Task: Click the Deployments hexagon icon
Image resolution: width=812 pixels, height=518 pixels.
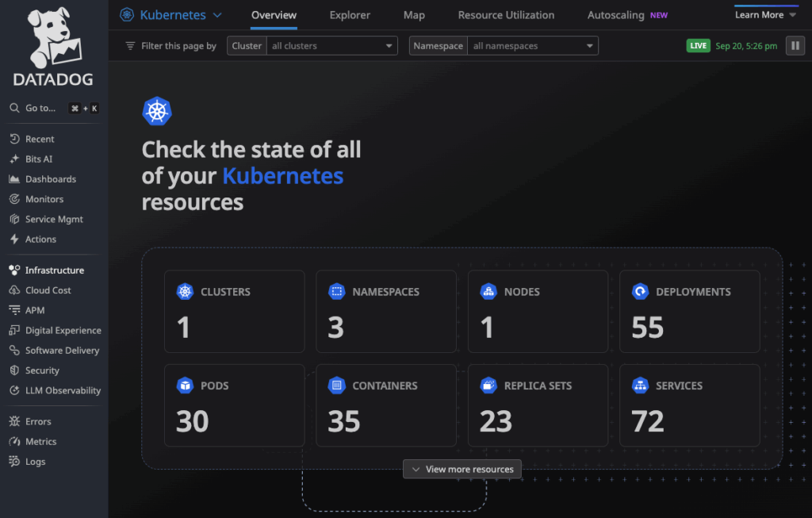Action: [x=640, y=292]
